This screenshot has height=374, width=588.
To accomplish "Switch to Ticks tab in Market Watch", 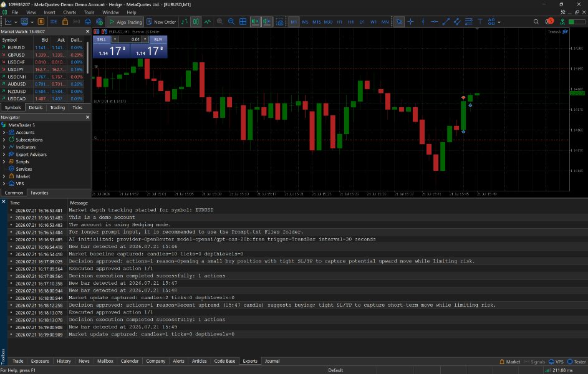I will 77,108.
